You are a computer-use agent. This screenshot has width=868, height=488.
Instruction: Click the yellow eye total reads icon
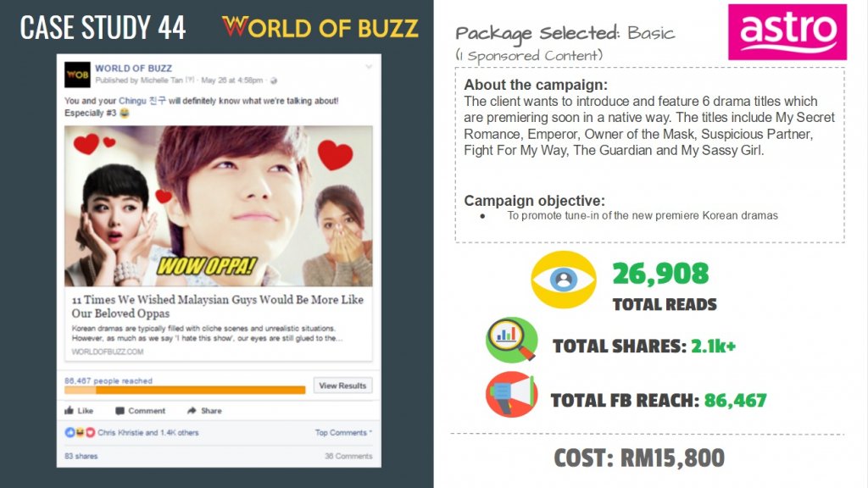pyautogui.click(x=563, y=279)
